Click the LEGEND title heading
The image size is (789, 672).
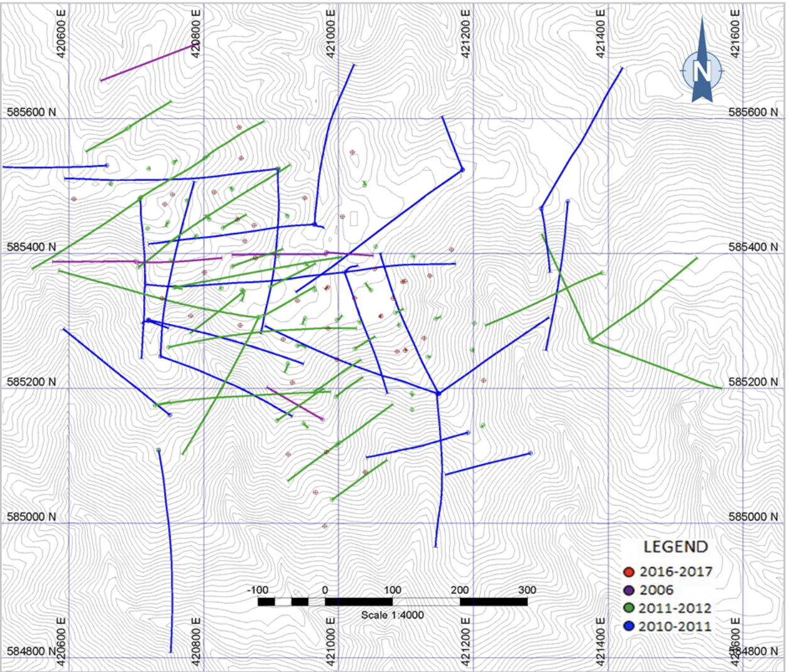675,546
